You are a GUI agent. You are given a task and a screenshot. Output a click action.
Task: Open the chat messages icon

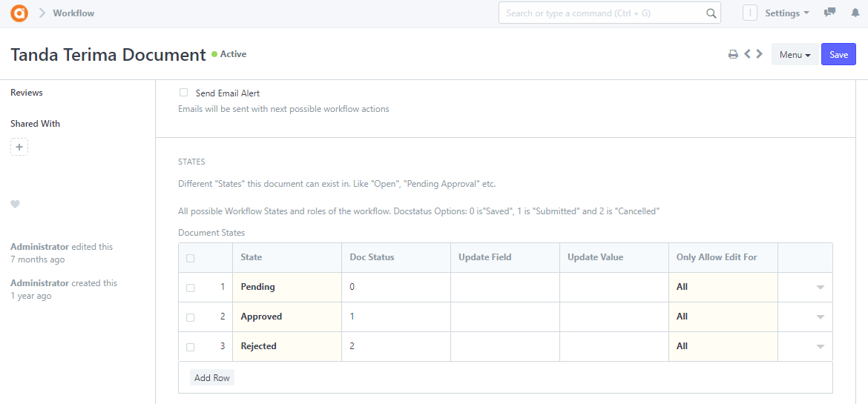(x=829, y=13)
